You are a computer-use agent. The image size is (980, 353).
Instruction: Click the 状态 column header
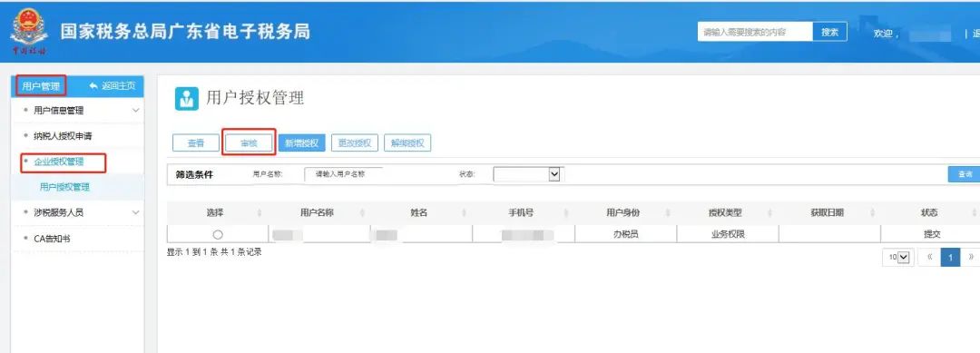pyautogui.click(x=929, y=213)
